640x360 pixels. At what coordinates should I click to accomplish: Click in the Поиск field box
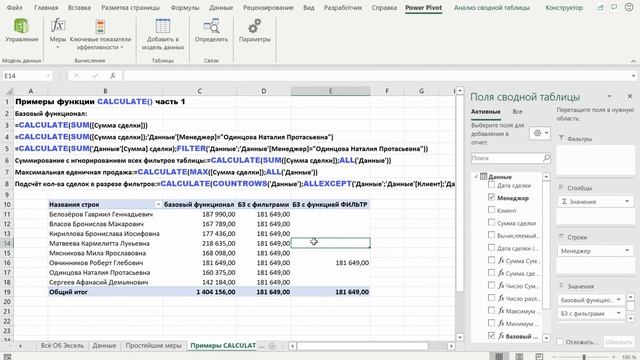click(x=507, y=158)
